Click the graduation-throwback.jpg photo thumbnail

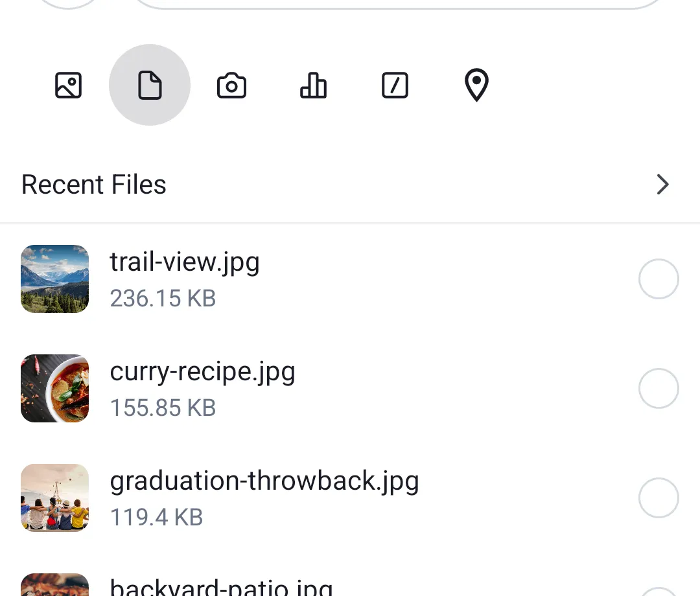pos(54,498)
